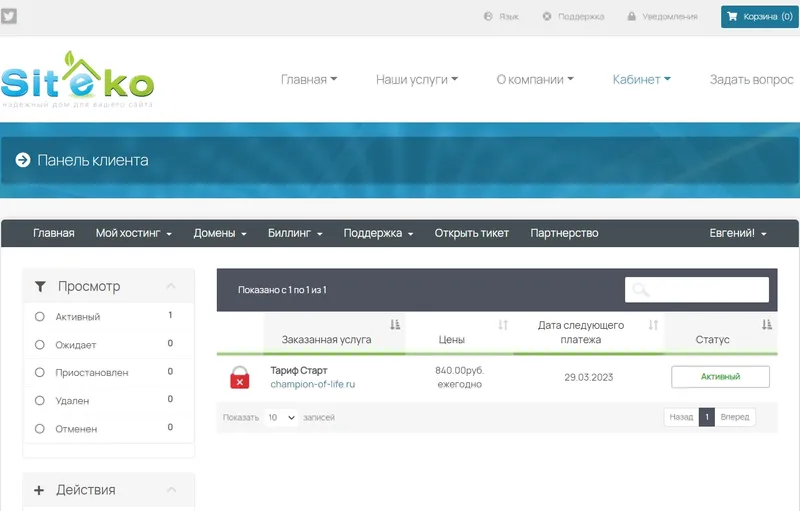
Task: Click the filter funnel icon by Просмотр
Action: point(40,286)
